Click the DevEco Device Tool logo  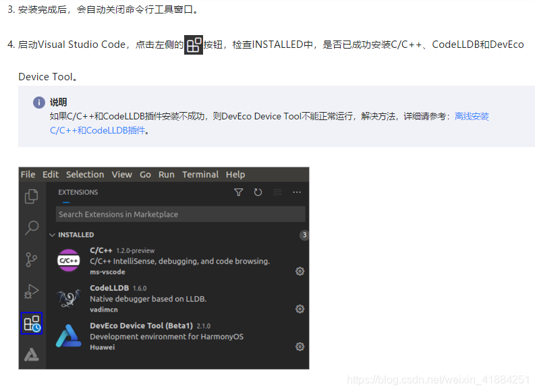pos(69,336)
